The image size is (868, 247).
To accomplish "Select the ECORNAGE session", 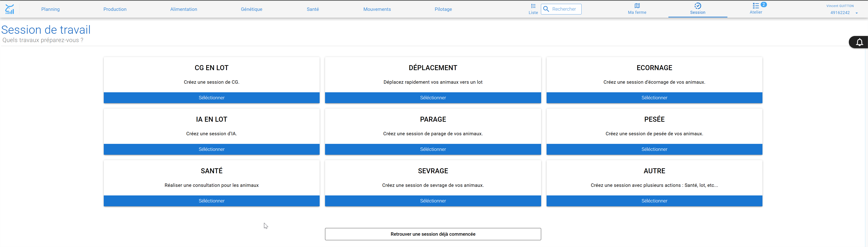I will [x=654, y=98].
